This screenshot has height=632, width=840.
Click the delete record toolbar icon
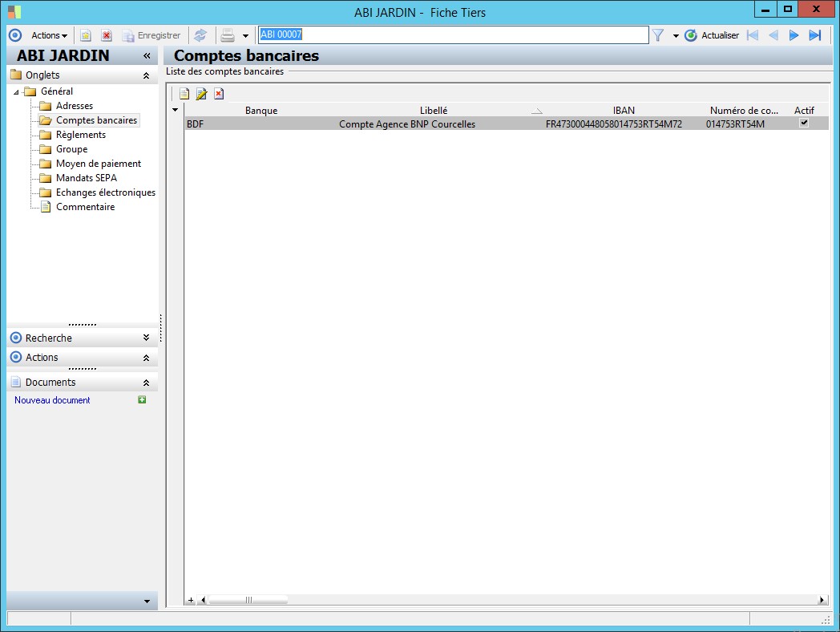(x=107, y=35)
